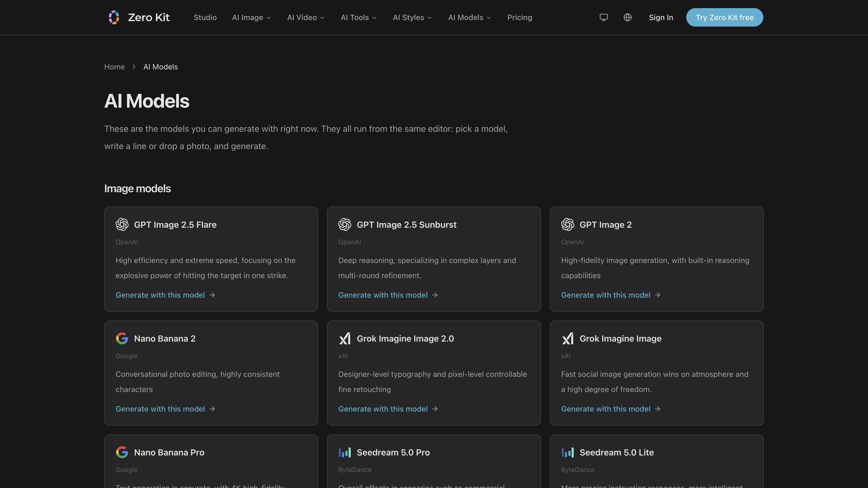The height and width of the screenshot is (488, 868).
Task: Open the Seedream 5.0 Lite title
Action: [x=616, y=452]
